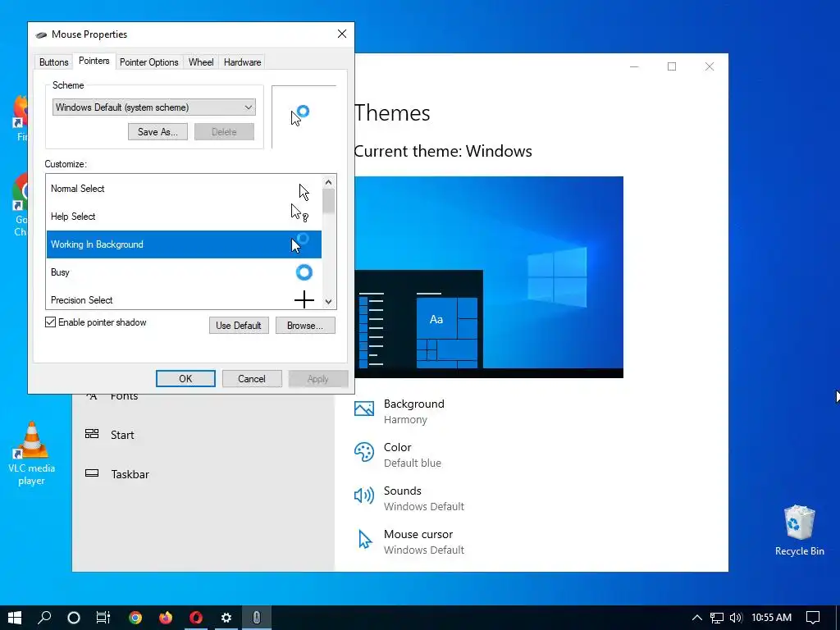Open Cortana circle in taskbar
Image resolution: width=840 pixels, height=630 pixels.
click(74, 618)
